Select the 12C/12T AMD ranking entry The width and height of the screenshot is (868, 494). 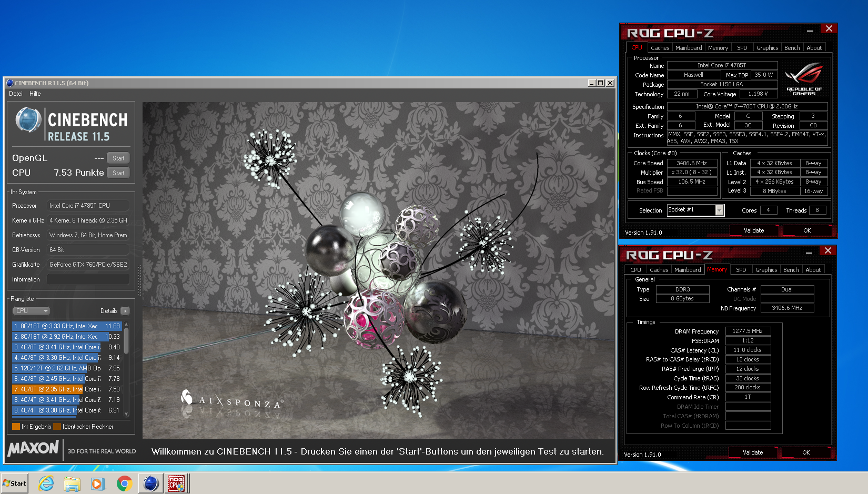[x=67, y=368]
